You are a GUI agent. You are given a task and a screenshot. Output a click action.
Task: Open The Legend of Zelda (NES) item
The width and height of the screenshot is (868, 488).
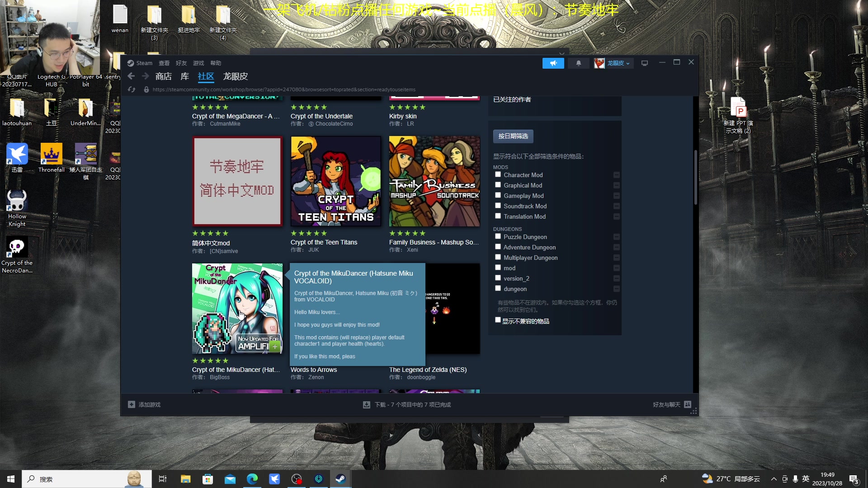pos(428,370)
